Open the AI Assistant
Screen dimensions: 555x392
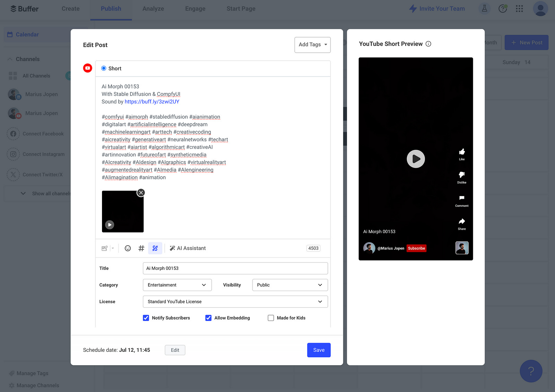click(188, 248)
